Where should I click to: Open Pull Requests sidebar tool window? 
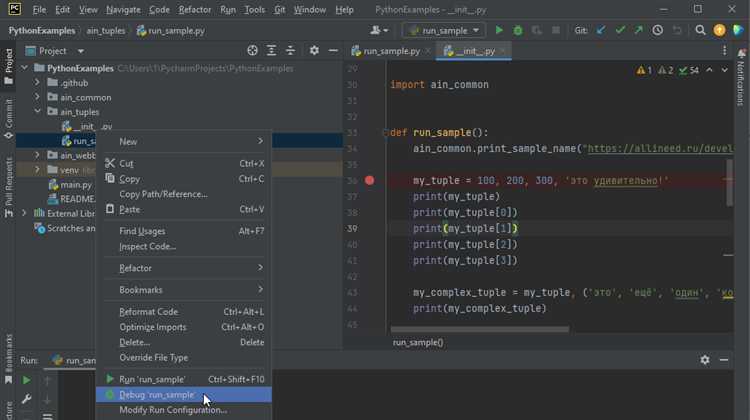pos(9,188)
